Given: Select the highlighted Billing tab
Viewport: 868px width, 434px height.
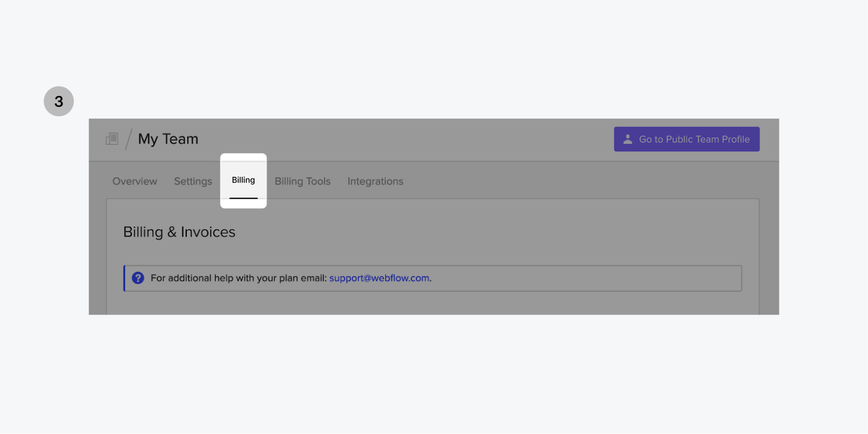Looking at the screenshot, I should pos(243,180).
